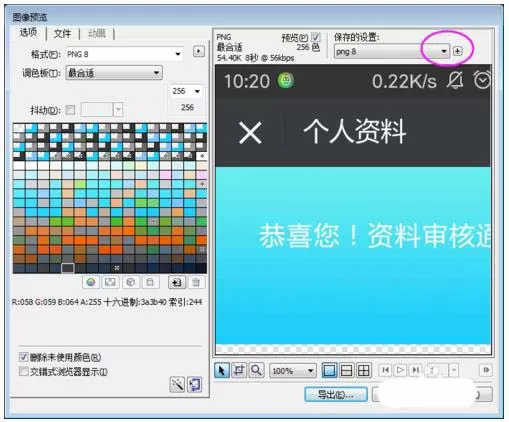Screen dimensions: 509x422
Task: Click the transparent color toggle icon
Action: point(110,282)
